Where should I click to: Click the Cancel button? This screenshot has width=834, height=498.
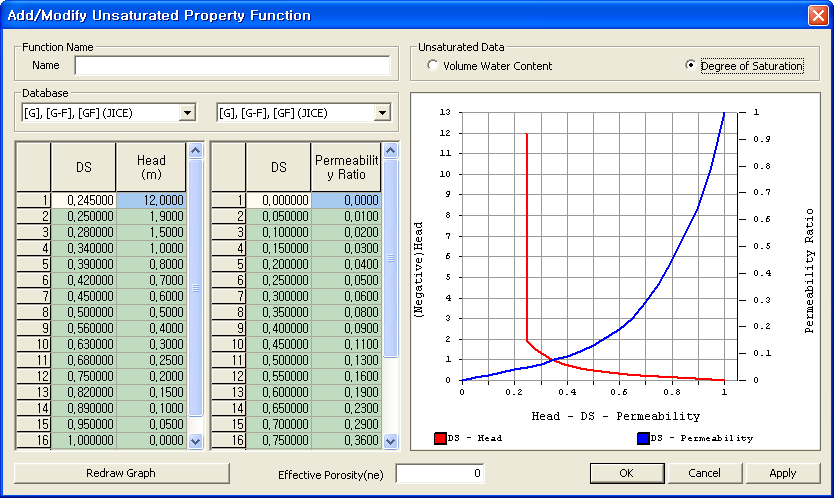tap(704, 473)
